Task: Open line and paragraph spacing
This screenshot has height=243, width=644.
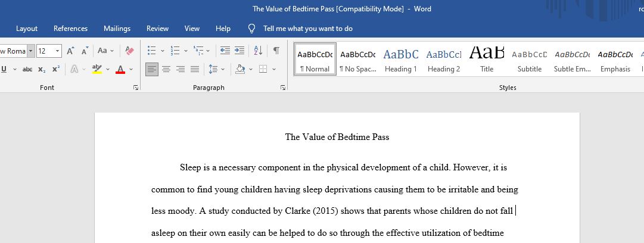Action: [213, 69]
